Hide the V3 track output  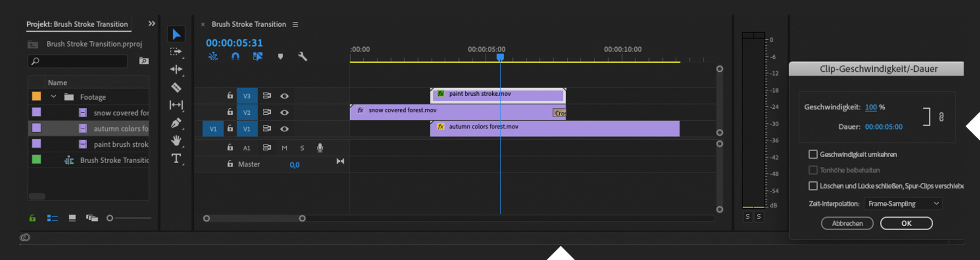[x=284, y=96]
